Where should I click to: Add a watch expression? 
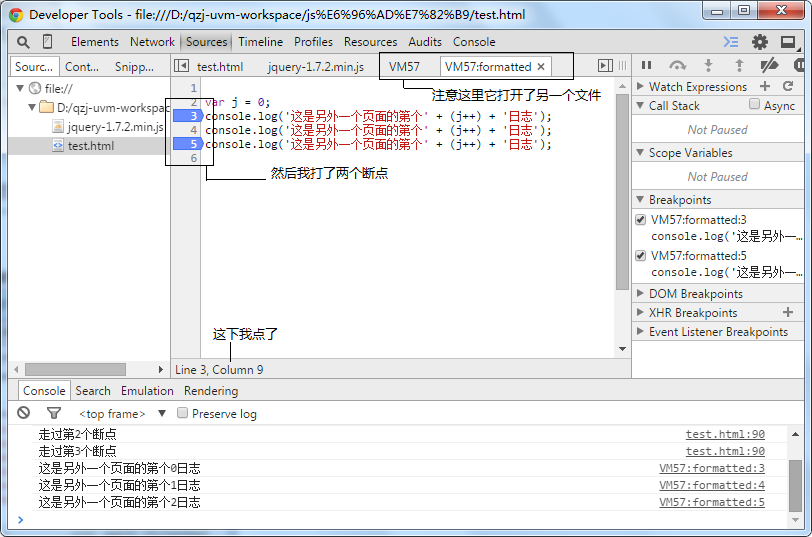coord(765,86)
